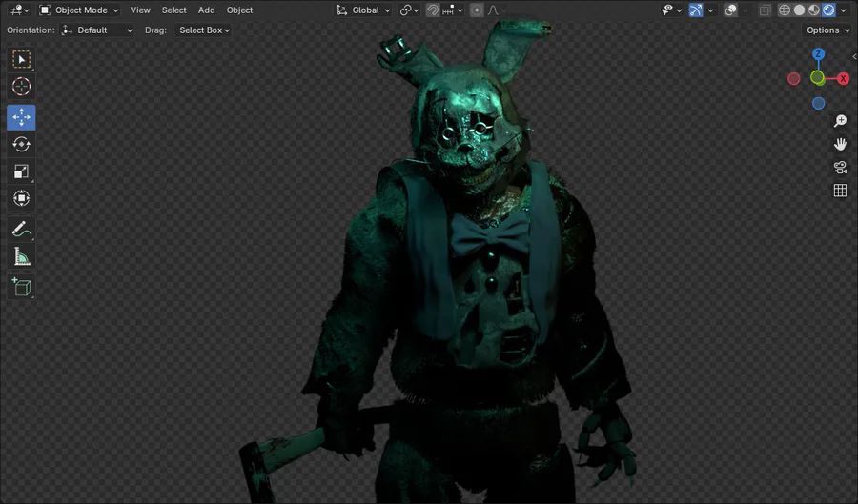Screen dimensions: 858x504
Task: Toggle X-ray mode
Action: 765,10
